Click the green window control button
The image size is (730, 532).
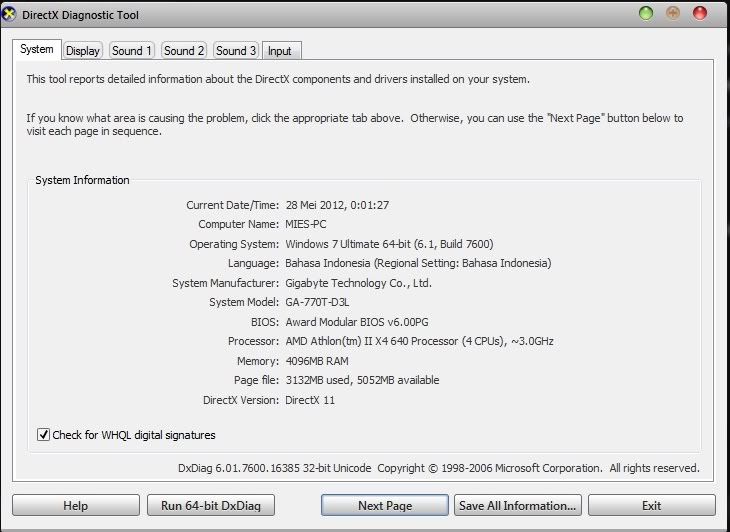646,13
